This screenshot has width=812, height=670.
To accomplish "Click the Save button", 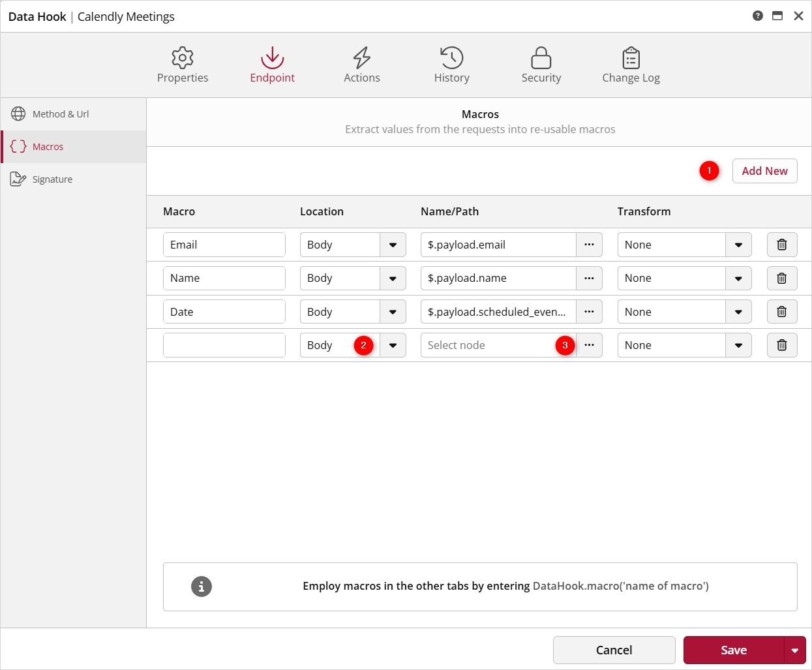I will pos(734,650).
